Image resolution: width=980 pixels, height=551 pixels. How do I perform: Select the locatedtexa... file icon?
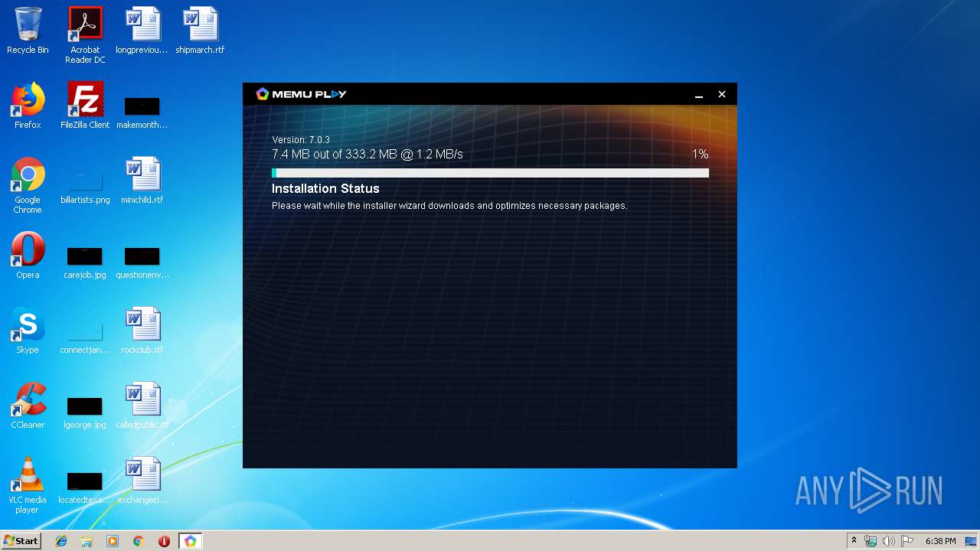tap(85, 487)
